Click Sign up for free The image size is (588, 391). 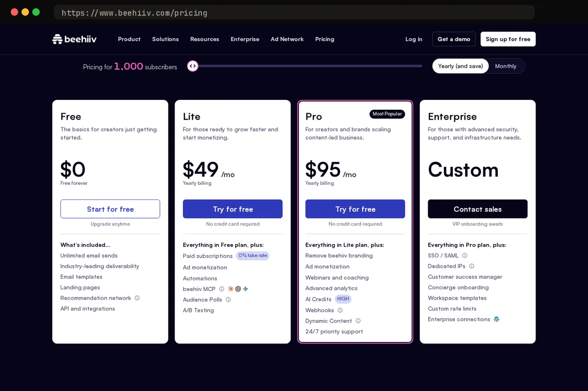click(x=508, y=39)
